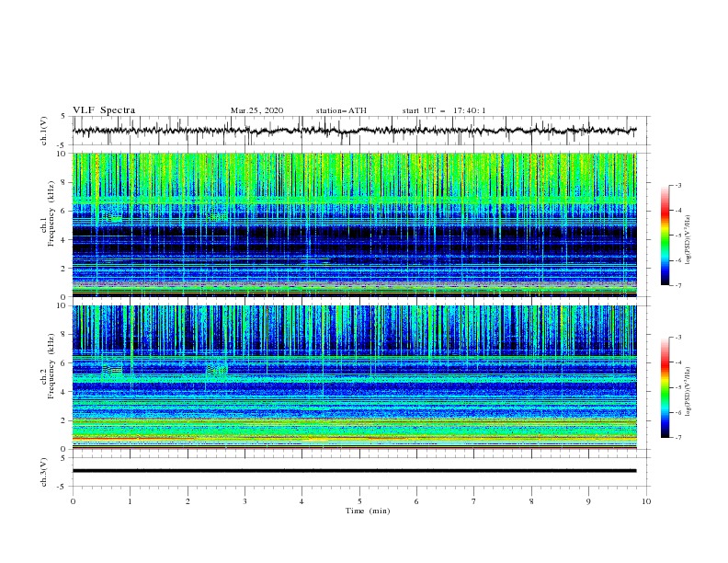Click the ch.1 voltage waveform trace

(354, 131)
